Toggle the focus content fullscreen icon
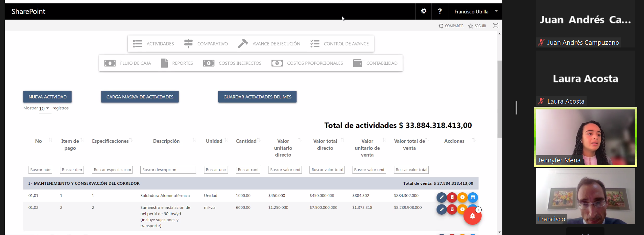This screenshot has height=235, width=644. (495, 26)
